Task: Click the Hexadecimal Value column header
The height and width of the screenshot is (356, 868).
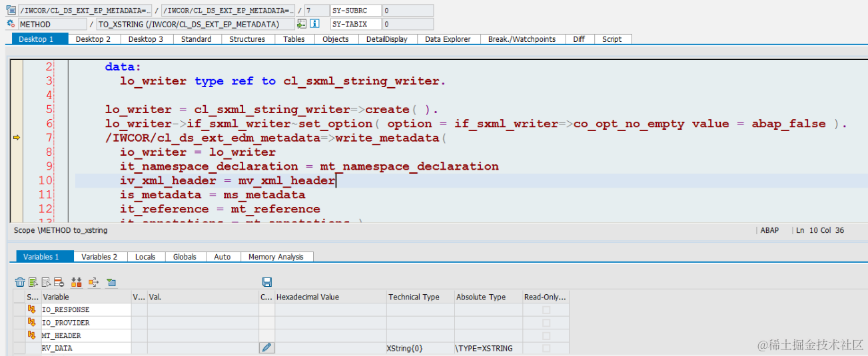Action: tap(330, 297)
